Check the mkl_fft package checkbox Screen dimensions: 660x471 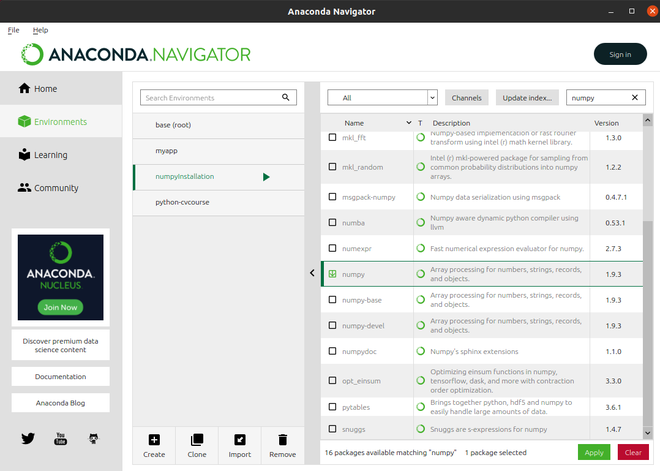pos(333,137)
